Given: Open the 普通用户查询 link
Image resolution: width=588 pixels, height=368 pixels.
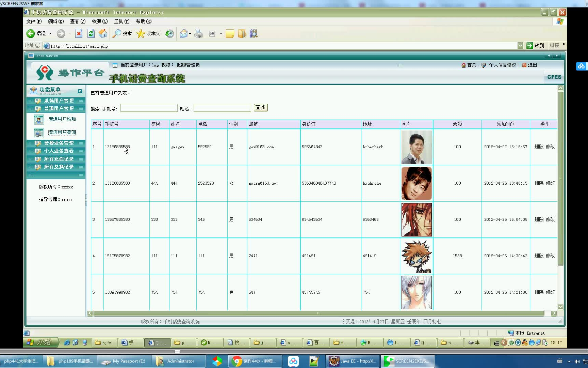Looking at the screenshot, I should [62, 132].
